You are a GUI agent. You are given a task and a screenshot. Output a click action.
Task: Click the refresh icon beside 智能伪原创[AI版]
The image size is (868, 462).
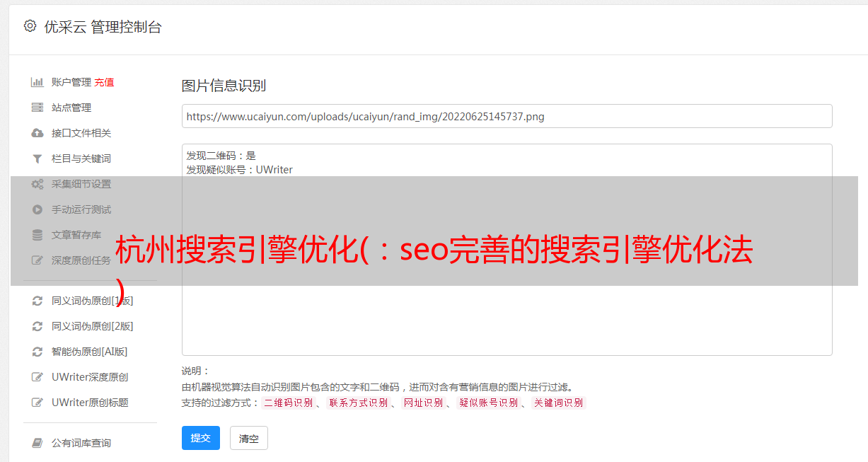[37, 352]
